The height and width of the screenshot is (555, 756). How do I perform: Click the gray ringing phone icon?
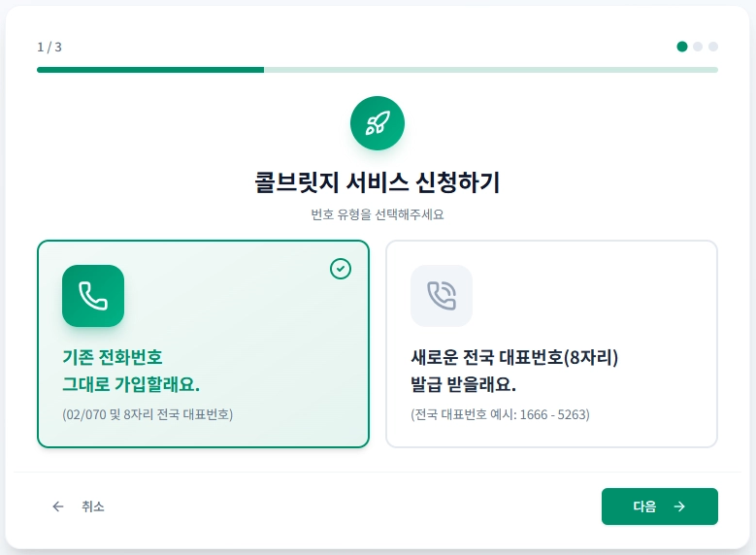[442, 296]
